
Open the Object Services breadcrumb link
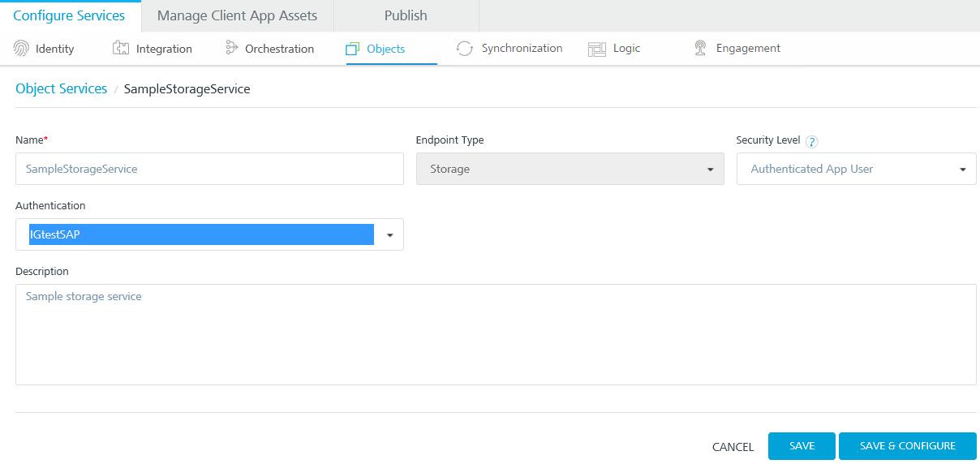tap(62, 89)
